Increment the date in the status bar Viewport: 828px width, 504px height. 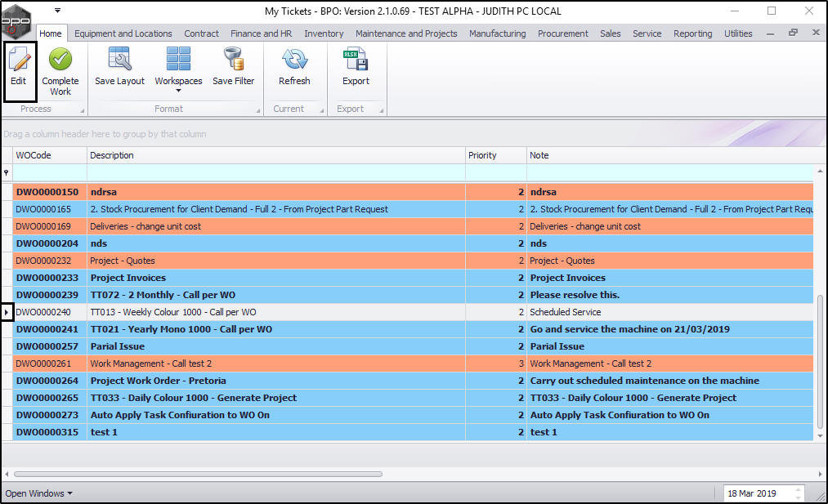pos(799,490)
